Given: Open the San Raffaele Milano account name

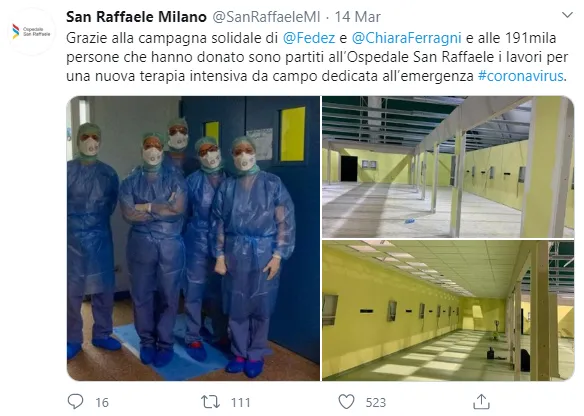Looking at the screenshot, I should click(136, 17).
